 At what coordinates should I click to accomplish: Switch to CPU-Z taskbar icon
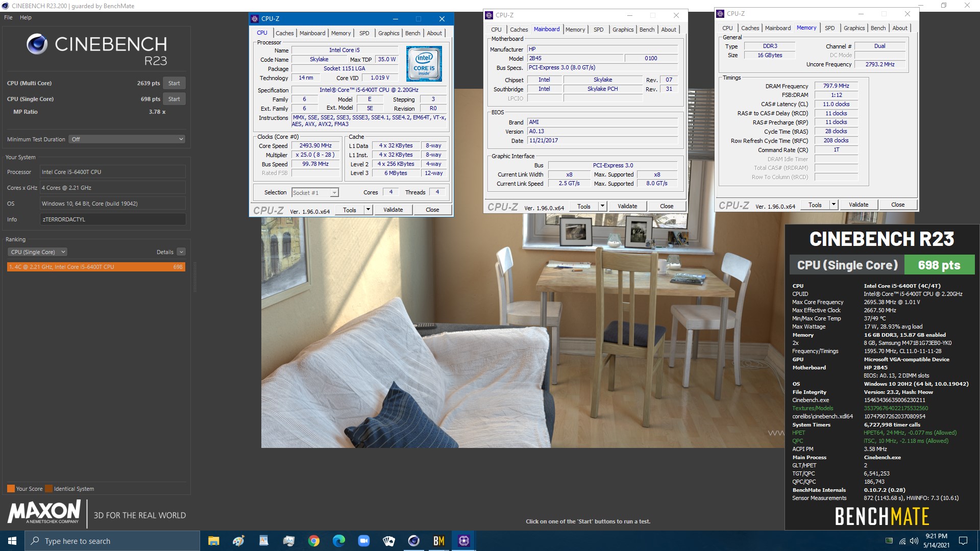click(x=464, y=541)
